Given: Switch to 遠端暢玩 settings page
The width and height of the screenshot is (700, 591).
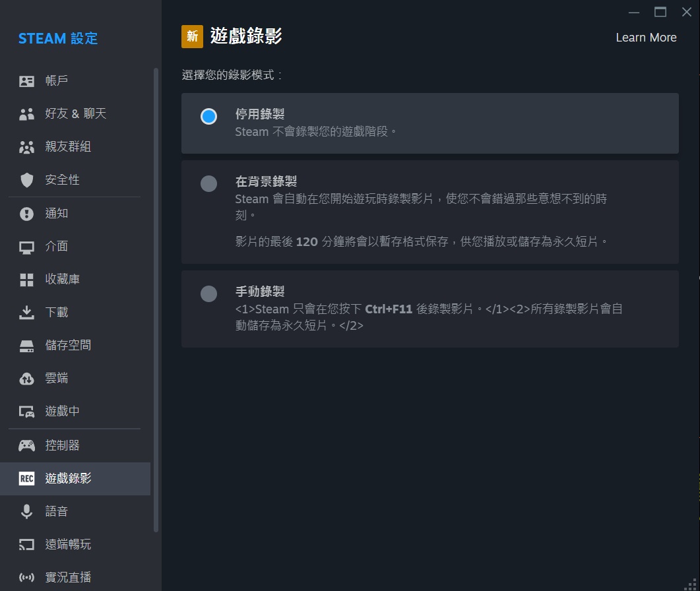Looking at the screenshot, I should click(68, 545).
